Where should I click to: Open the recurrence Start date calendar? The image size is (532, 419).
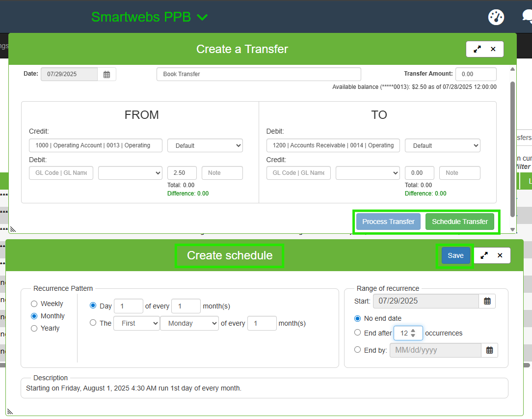[x=487, y=301]
